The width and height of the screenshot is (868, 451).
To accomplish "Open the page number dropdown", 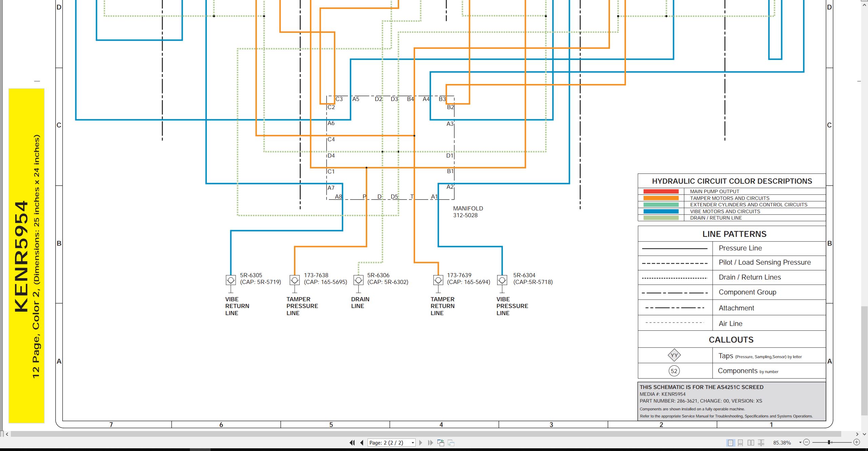I will point(413,443).
